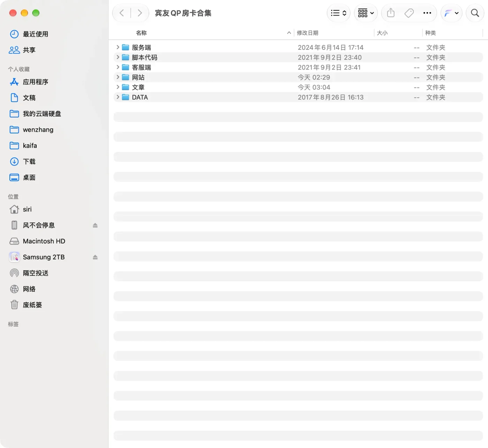Expand the 客服端 folder

click(x=118, y=67)
